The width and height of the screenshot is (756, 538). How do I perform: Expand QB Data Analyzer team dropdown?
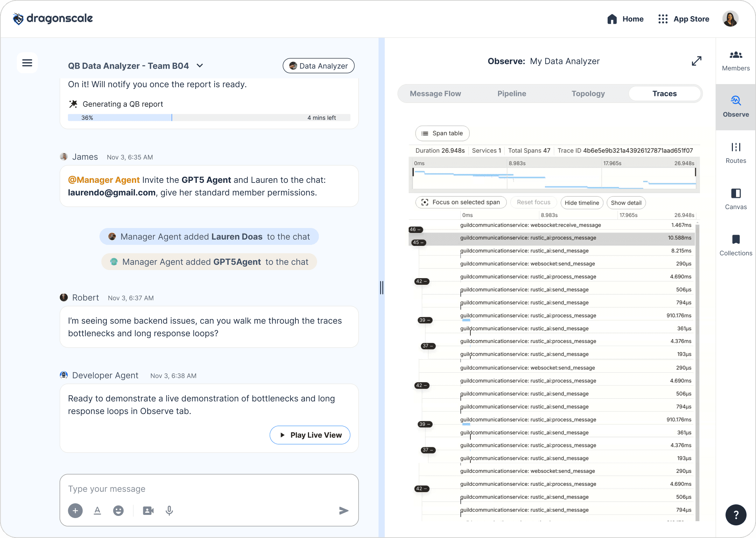click(200, 66)
